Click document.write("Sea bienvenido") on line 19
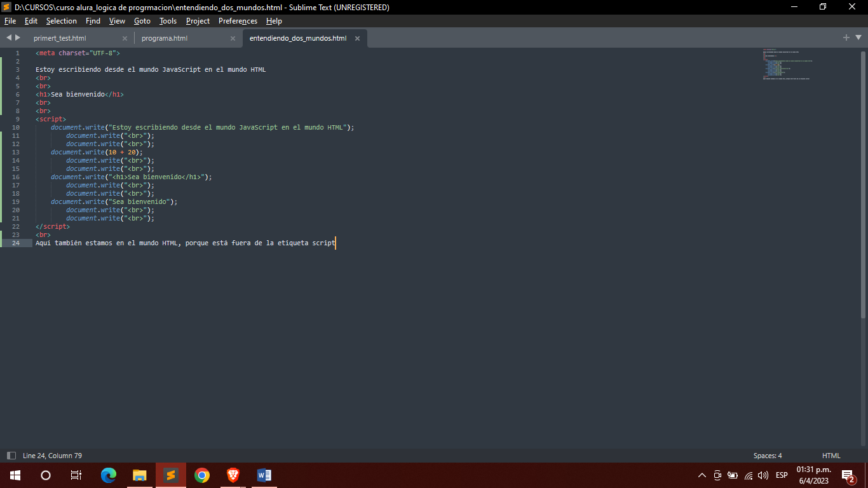The width and height of the screenshot is (868, 488). (114, 201)
